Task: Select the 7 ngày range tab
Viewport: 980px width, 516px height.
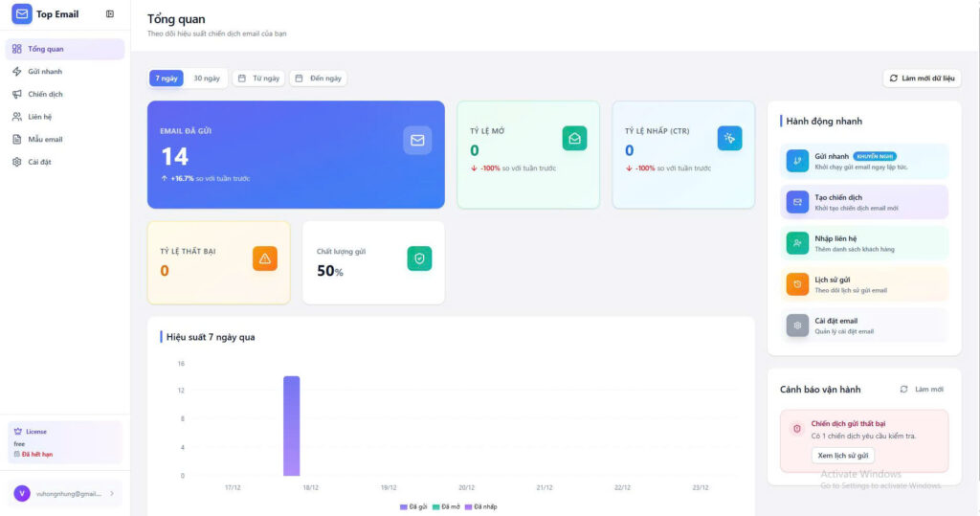Action: 167,79
